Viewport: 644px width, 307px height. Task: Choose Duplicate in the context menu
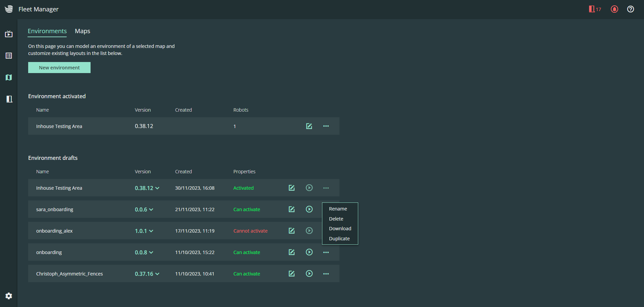[339, 238]
